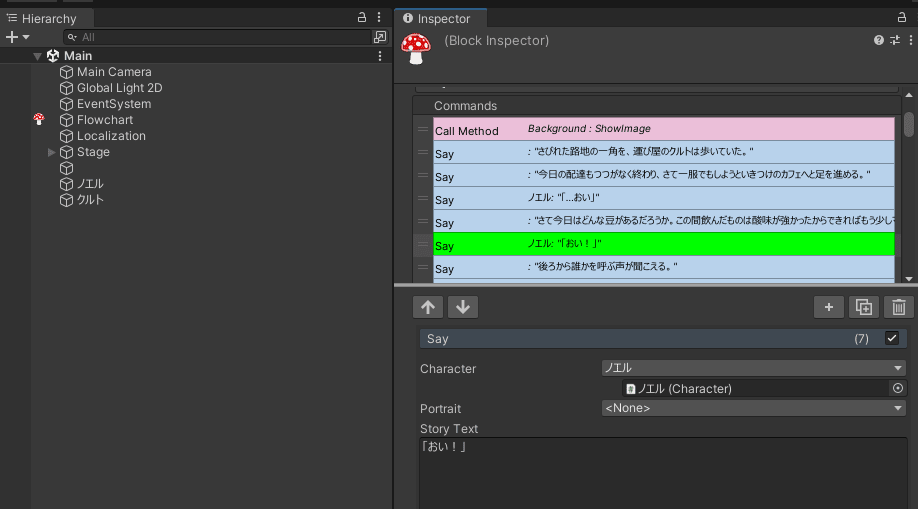Open the Hierarchy panel options menu
Image resolution: width=918 pixels, height=509 pixels.
tap(379, 18)
